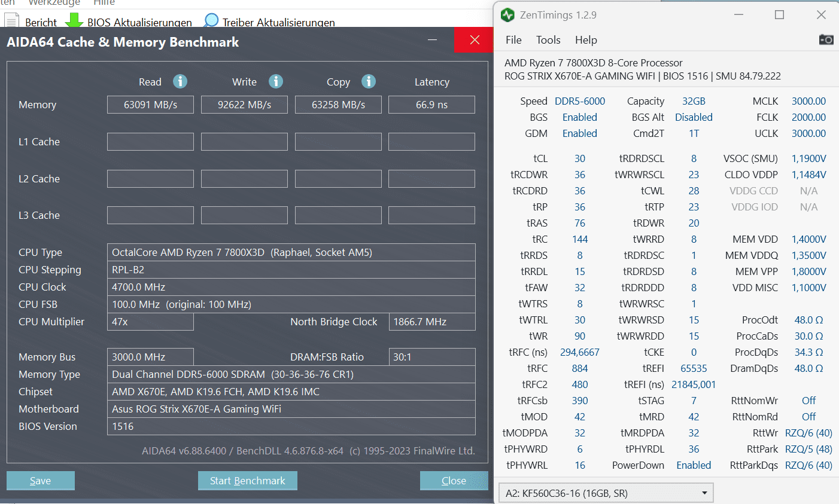The image size is (839, 504).
Task: Save the AIDA64 benchmark results
Action: [x=41, y=481]
